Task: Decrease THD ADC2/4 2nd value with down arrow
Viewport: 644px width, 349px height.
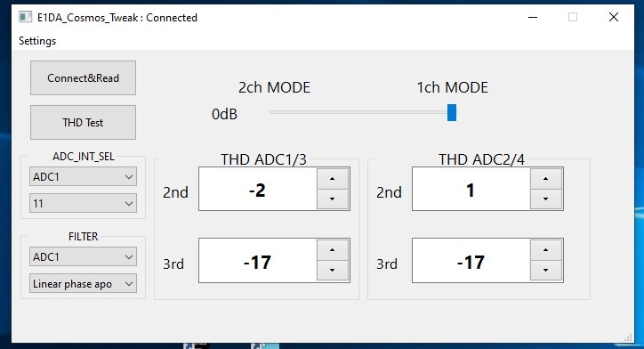Action: pos(546,199)
